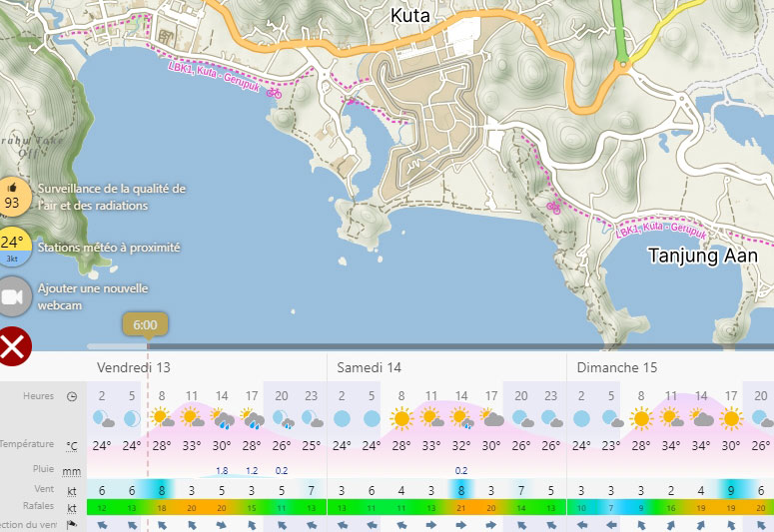Viewport: 774px width, 532px height.
Task: Toggle the kt unit in Vent row
Action: click(x=72, y=491)
